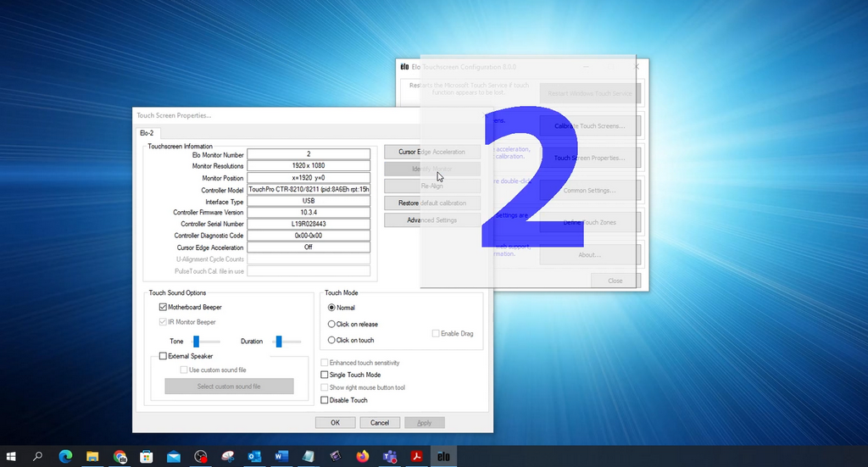Image resolution: width=868 pixels, height=467 pixels.
Task: Click Touch Screen Properties button in Elo configuration
Action: (x=590, y=158)
